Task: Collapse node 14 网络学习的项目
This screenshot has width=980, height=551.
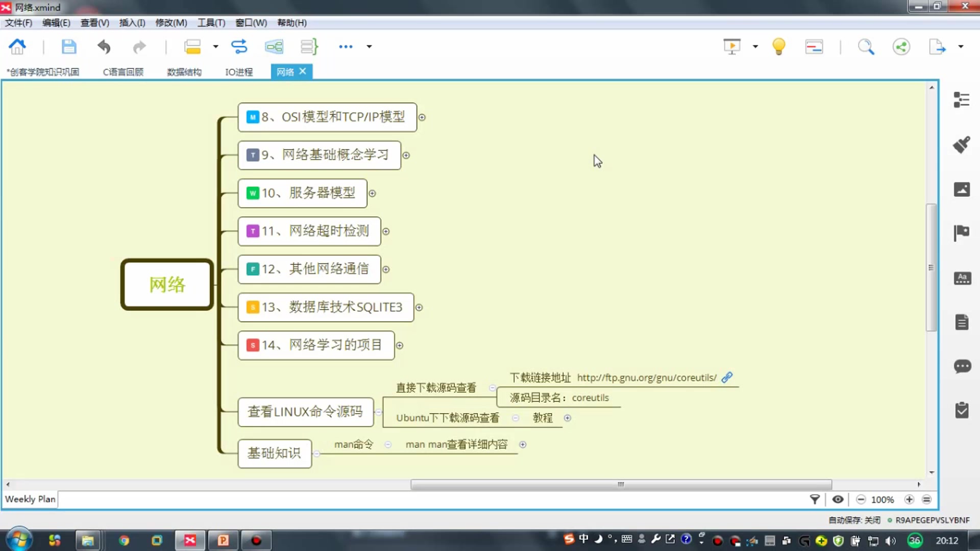Action: [400, 345]
